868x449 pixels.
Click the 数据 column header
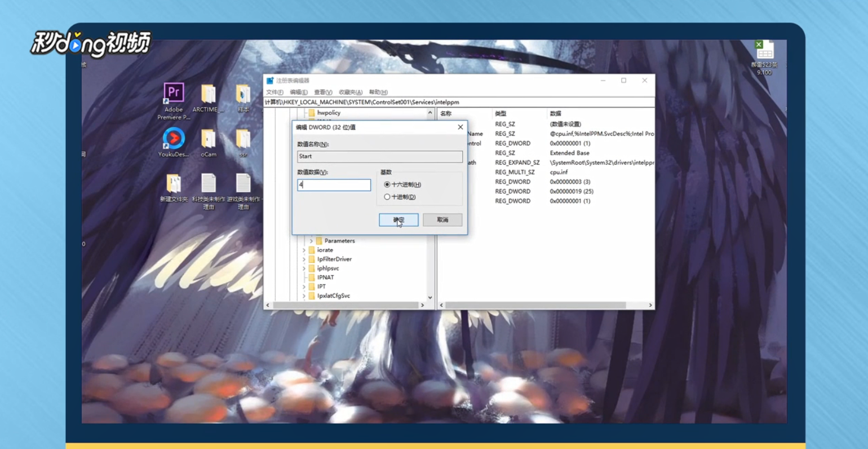coord(555,113)
